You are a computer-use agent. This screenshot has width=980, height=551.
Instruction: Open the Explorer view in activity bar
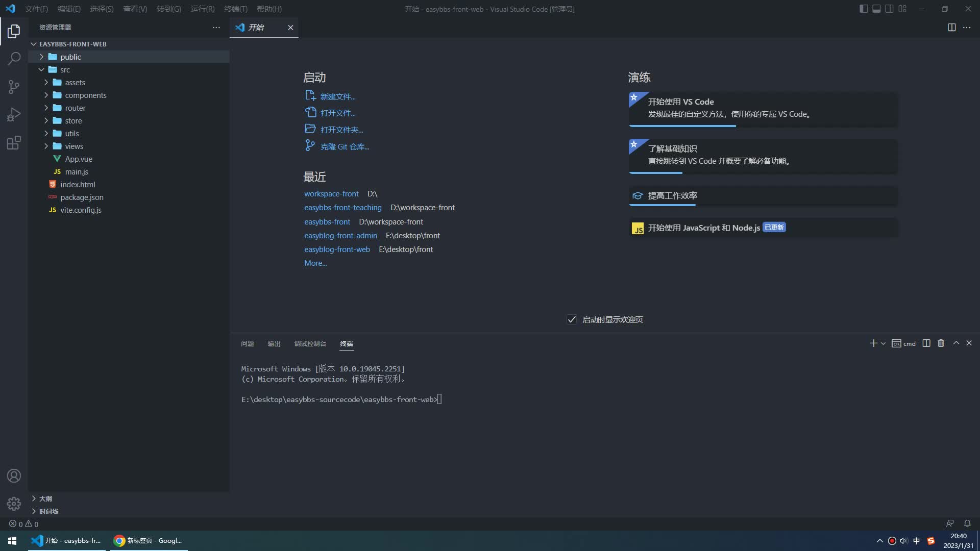[14, 31]
